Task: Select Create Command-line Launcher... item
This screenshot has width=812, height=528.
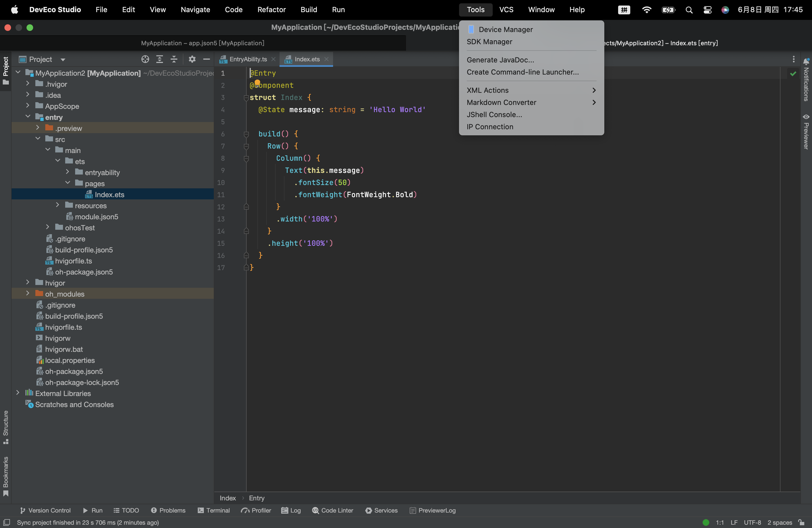Action: (531, 72)
